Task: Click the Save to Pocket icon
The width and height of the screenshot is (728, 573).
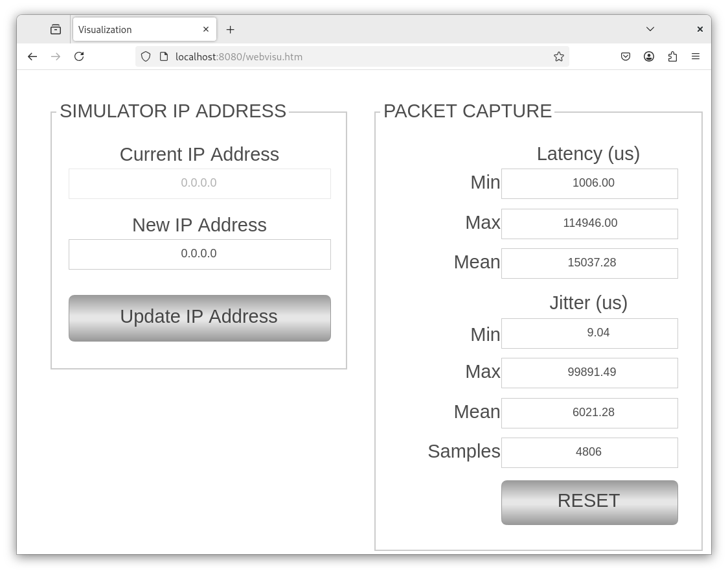Action: 626,56
